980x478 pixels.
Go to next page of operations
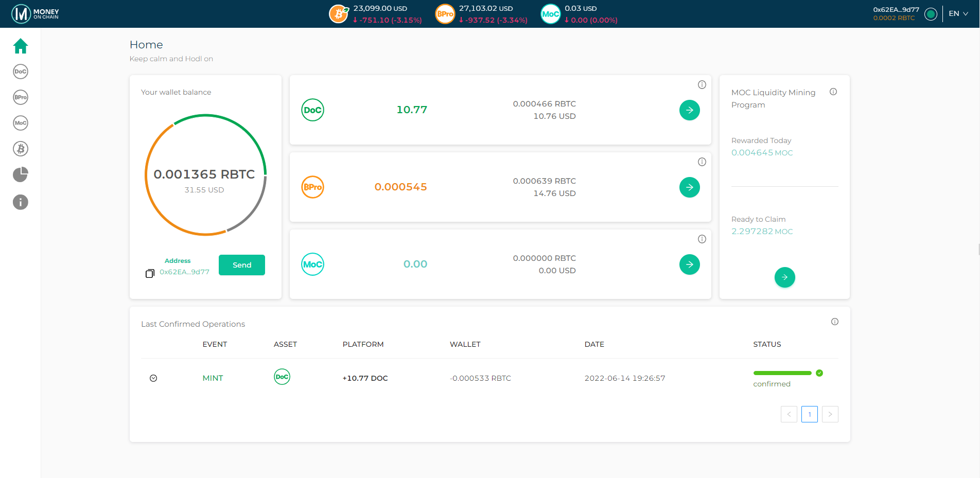click(830, 414)
